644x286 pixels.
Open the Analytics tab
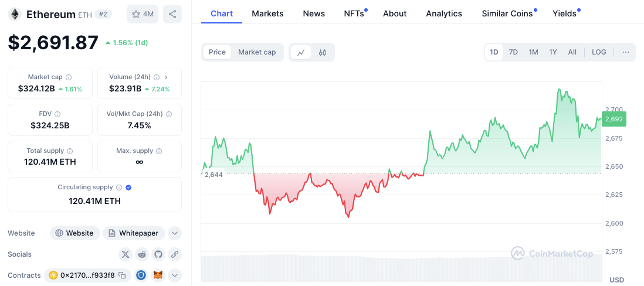pos(444,13)
